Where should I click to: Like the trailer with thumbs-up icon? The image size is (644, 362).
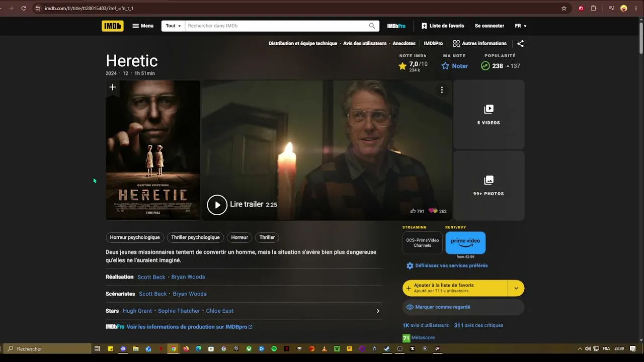click(413, 211)
